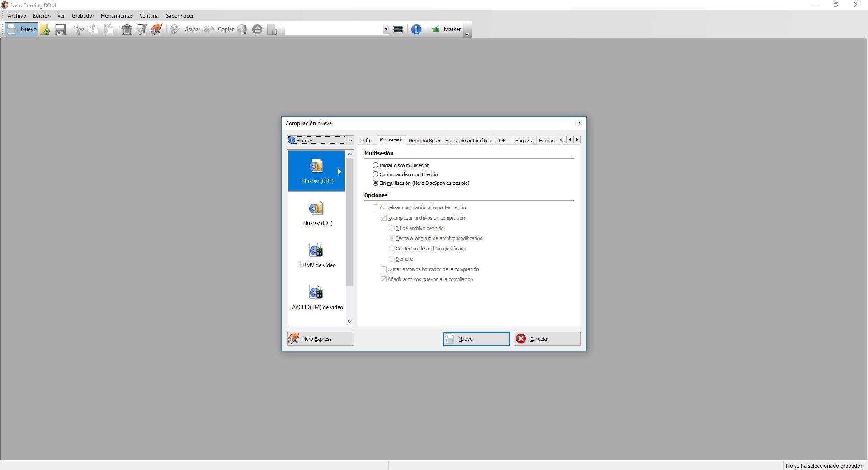The image size is (868, 470).
Task: Click the cover designer toolbar icon
Action: pos(142,29)
